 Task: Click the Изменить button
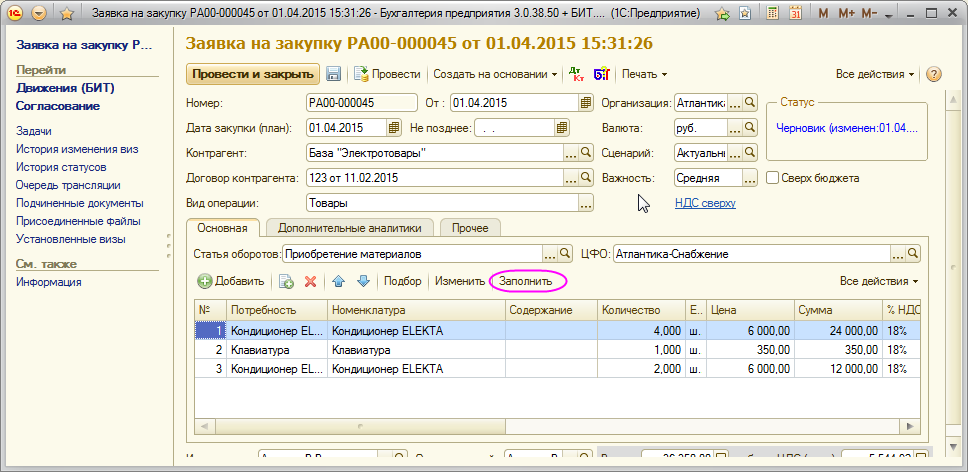tap(460, 281)
